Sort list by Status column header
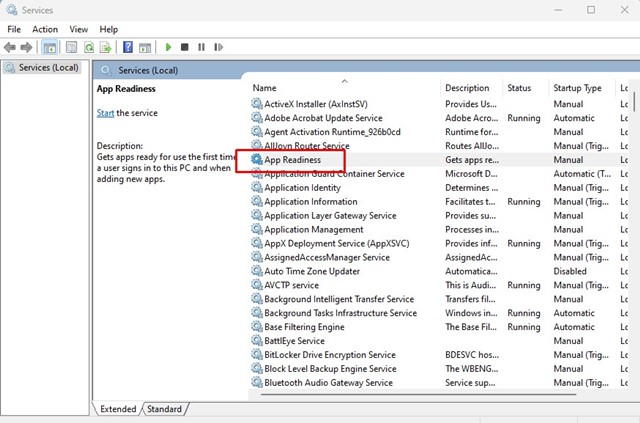 coord(519,88)
